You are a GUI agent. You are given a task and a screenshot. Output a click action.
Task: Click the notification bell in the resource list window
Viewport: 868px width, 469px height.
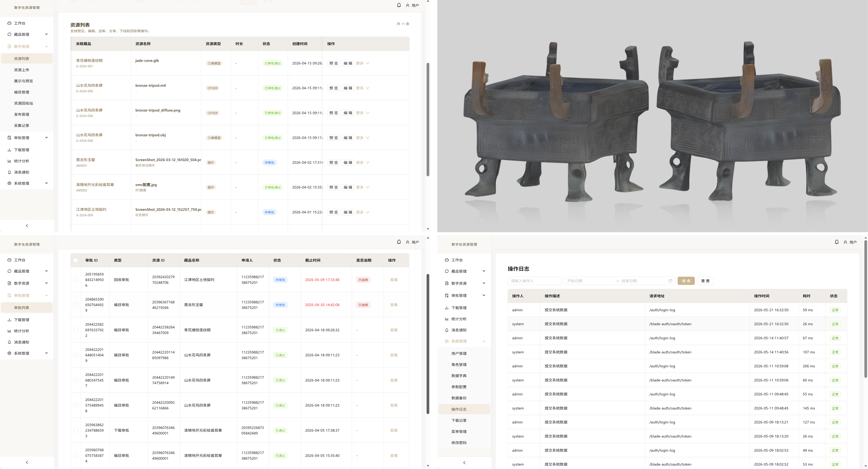tap(399, 5)
